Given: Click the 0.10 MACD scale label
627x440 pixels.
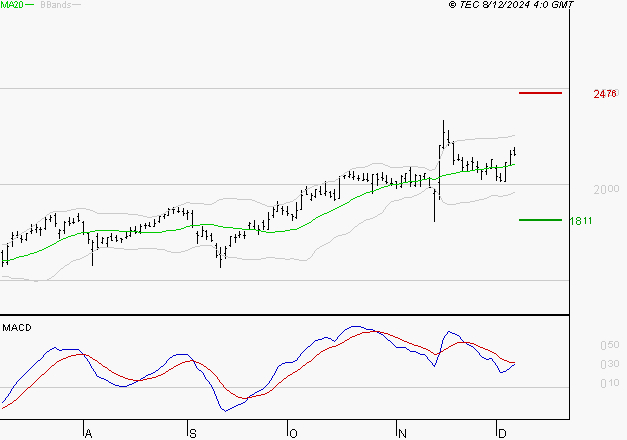Looking at the screenshot, I should tap(610, 383).
